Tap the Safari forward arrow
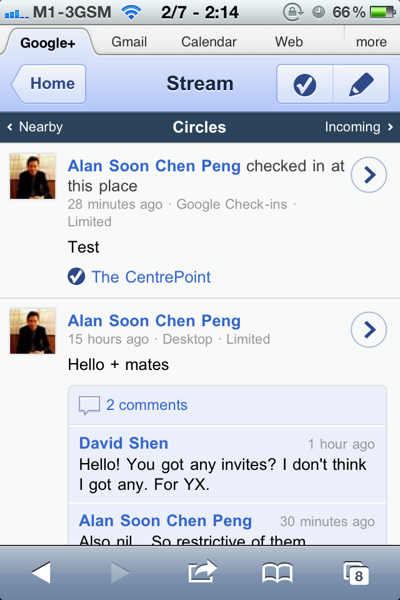 [x=120, y=572]
